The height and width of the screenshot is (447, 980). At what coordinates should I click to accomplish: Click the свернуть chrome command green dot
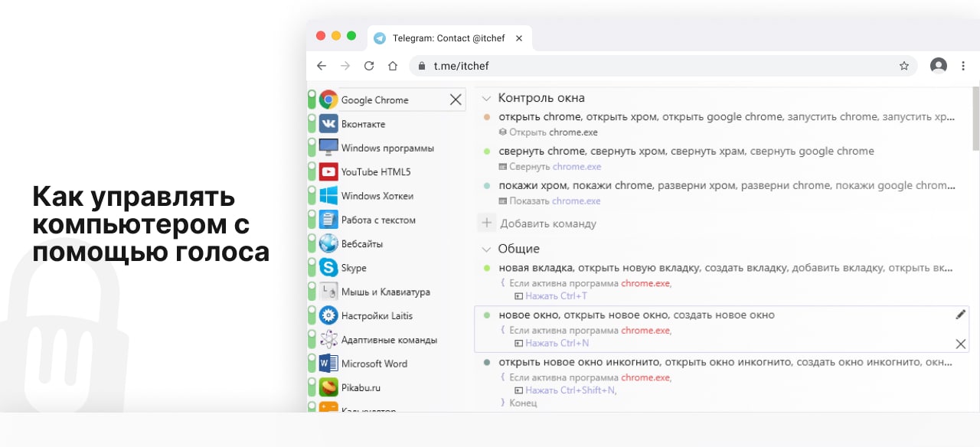coord(486,152)
